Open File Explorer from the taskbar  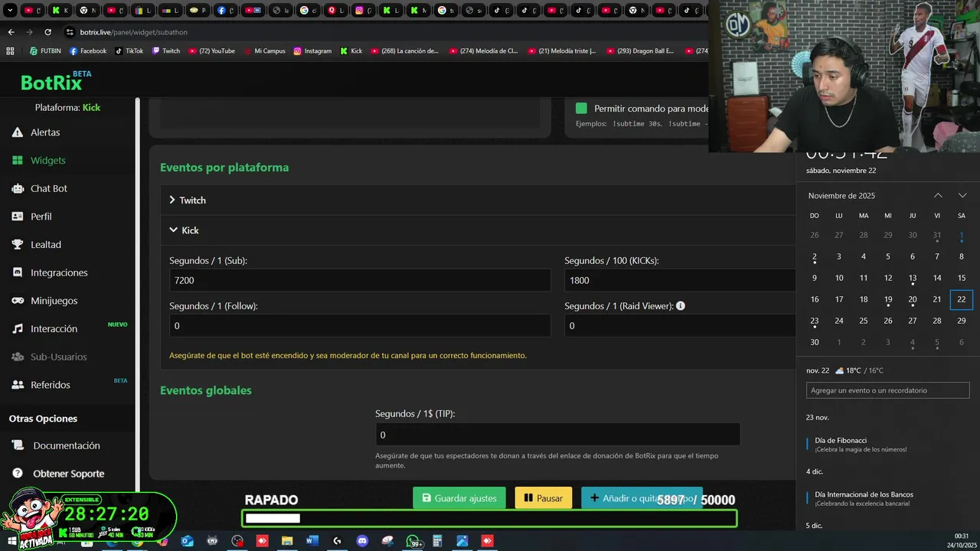287,541
